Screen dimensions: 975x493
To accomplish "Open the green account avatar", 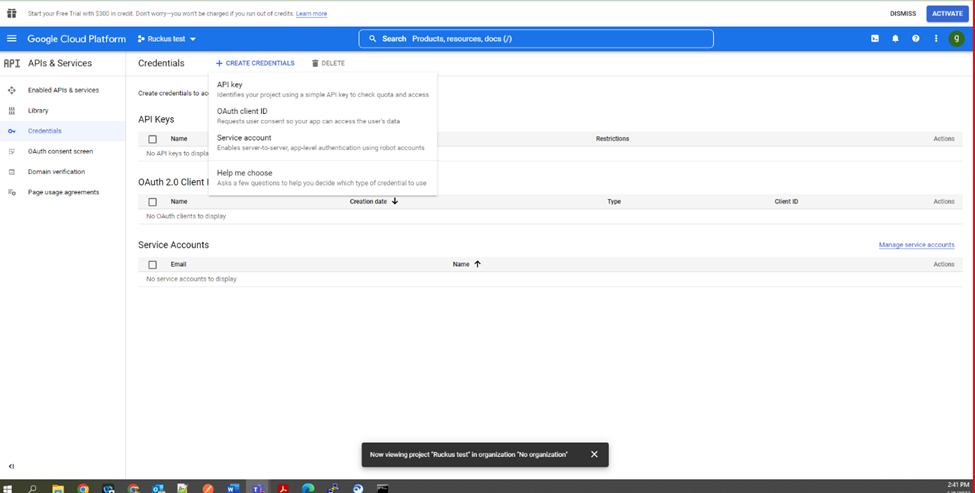I will [x=956, y=39].
